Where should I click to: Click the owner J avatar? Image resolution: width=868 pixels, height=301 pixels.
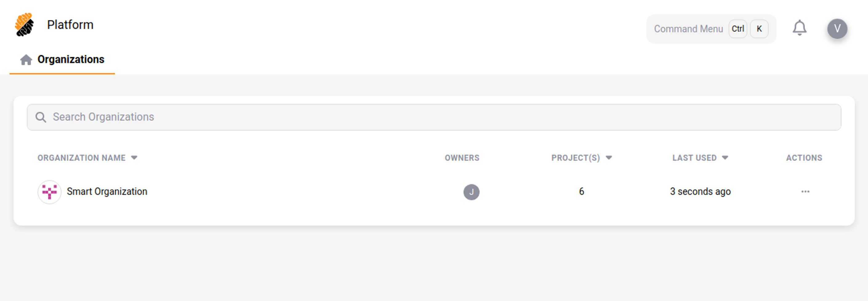click(471, 192)
